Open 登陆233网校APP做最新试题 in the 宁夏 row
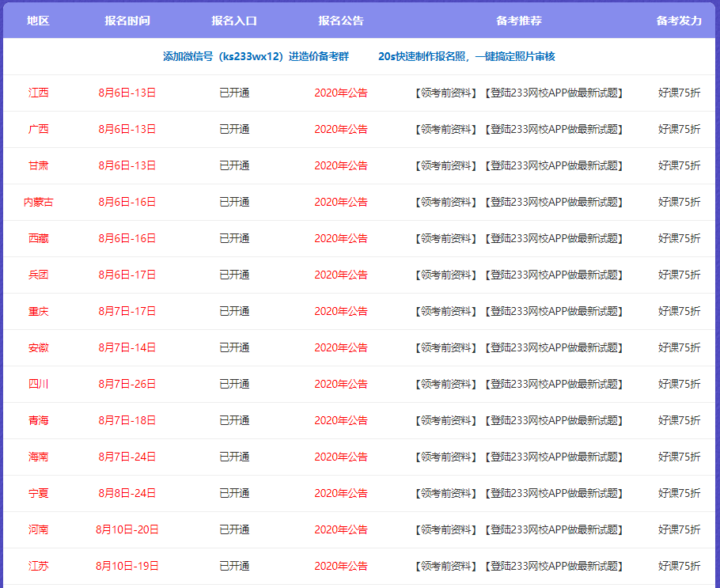 [554, 493]
